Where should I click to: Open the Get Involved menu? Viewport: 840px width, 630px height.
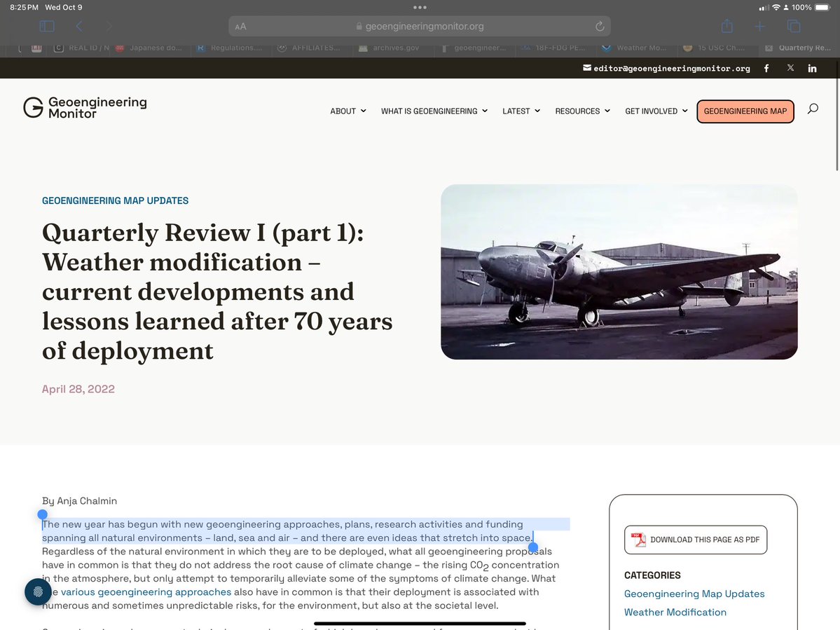656,111
